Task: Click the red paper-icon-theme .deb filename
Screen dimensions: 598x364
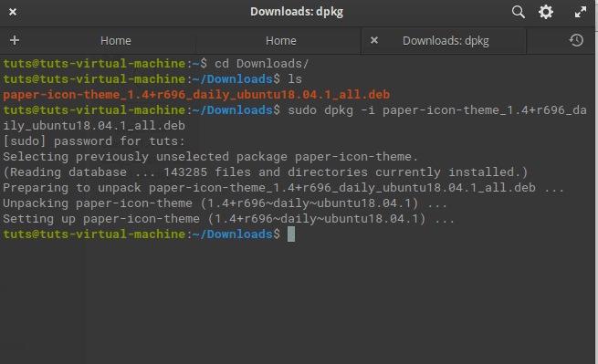Action: click(x=196, y=95)
